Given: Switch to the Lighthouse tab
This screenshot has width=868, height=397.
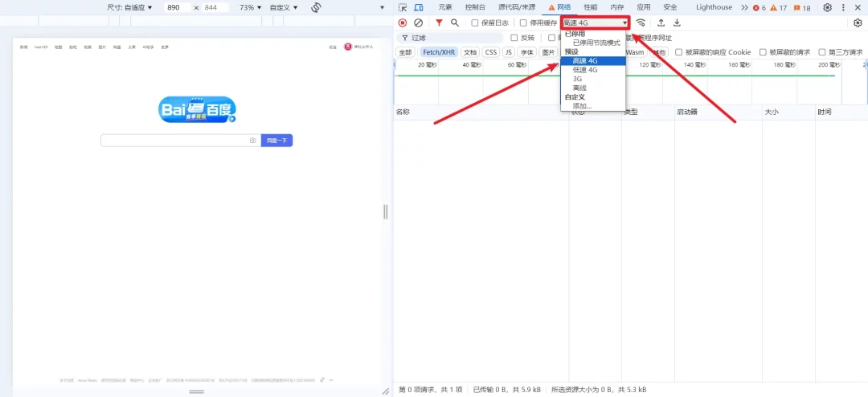Looking at the screenshot, I should (x=714, y=7).
